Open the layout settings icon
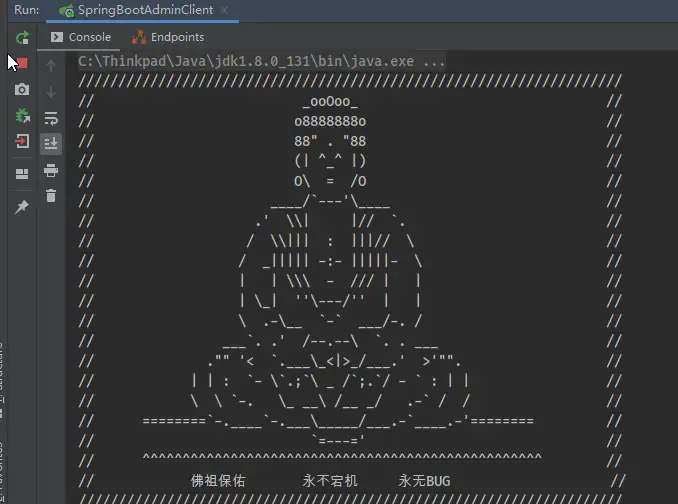The width and height of the screenshot is (678, 504). pyautogui.click(x=22, y=174)
